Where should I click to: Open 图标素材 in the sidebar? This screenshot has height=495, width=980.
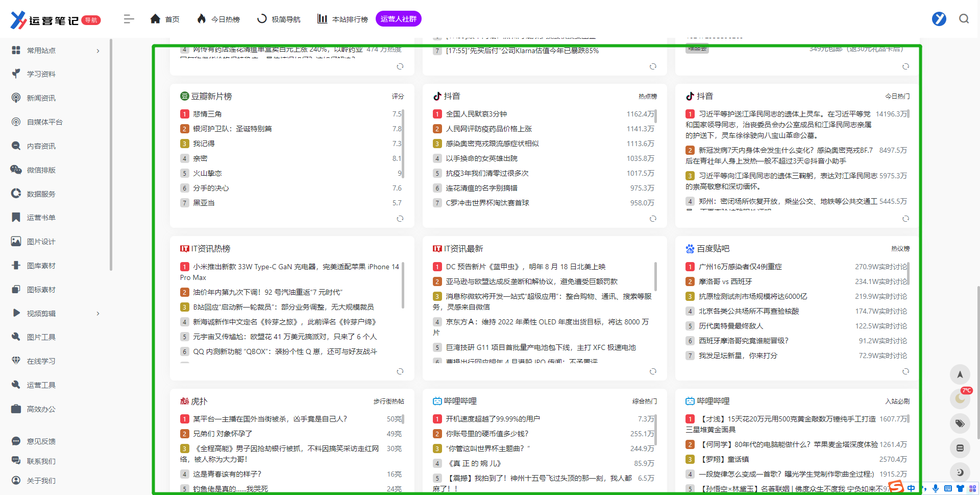pyautogui.click(x=41, y=290)
